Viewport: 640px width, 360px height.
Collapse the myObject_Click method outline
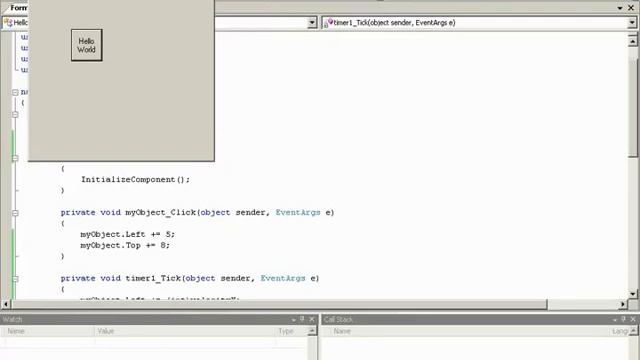(x=15, y=213)
